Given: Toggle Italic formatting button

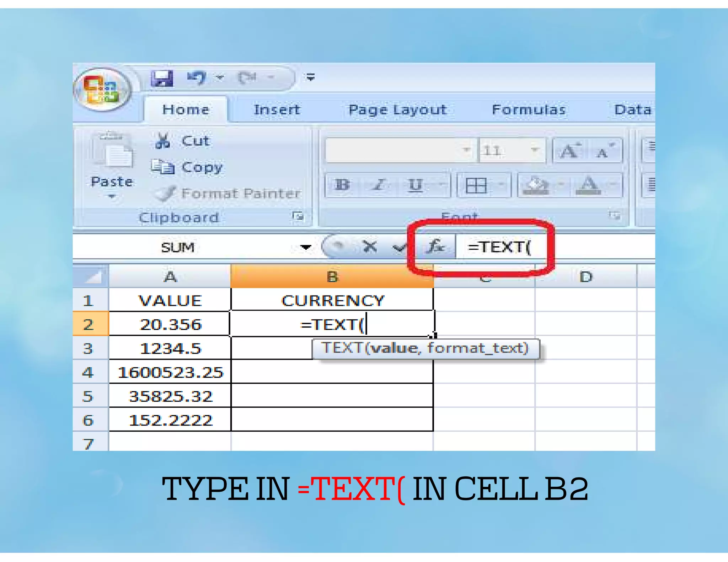Looking at the screenshot, I should pyautogui.click(x=379, y=185).
